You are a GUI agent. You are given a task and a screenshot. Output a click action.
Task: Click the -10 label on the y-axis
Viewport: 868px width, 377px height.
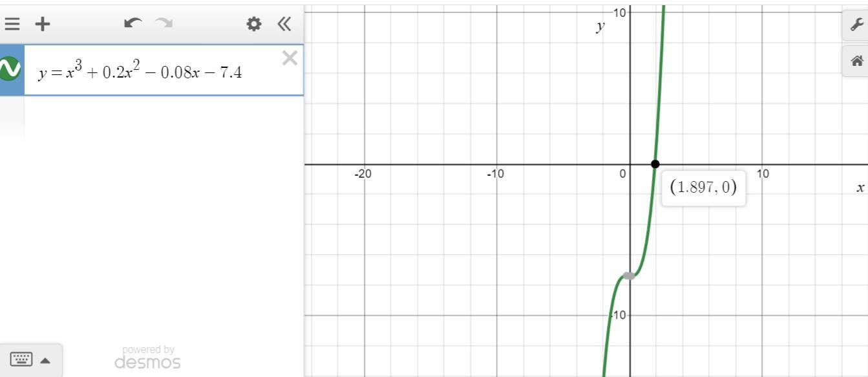(619, 315)
